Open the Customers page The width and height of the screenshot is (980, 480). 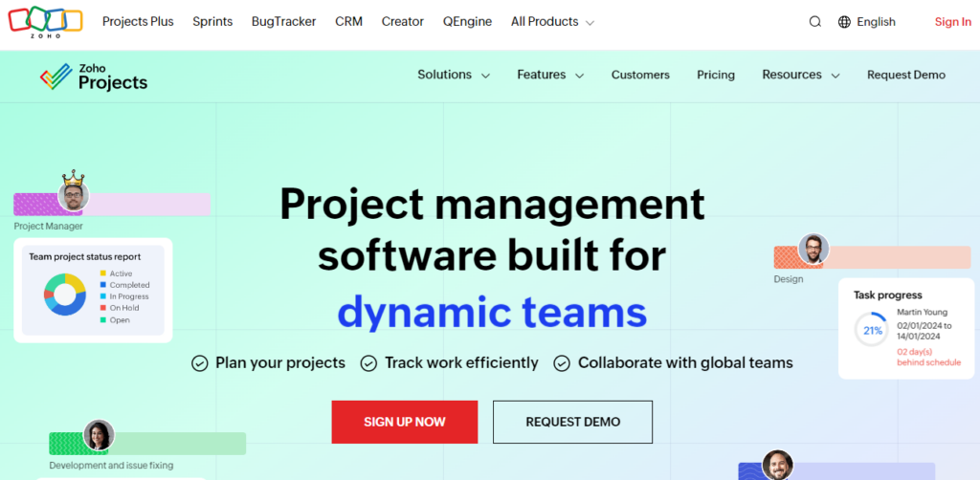[x=640, y=75]
